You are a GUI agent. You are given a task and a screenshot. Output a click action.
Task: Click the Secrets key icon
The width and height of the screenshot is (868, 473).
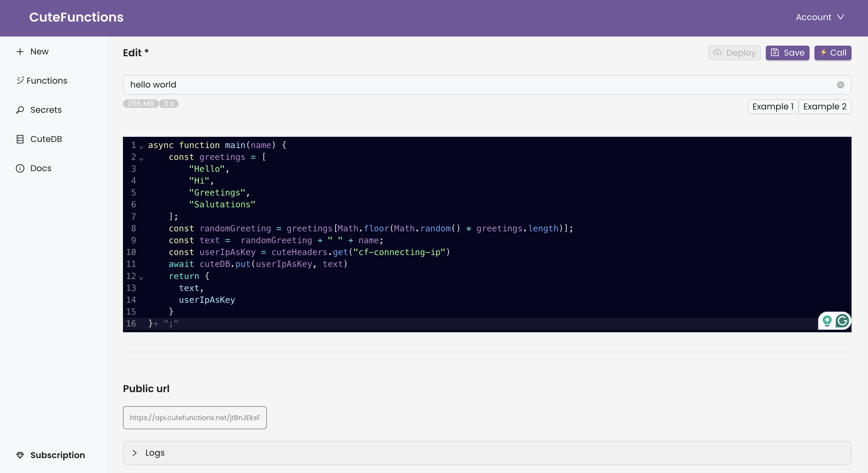(20, 110)
